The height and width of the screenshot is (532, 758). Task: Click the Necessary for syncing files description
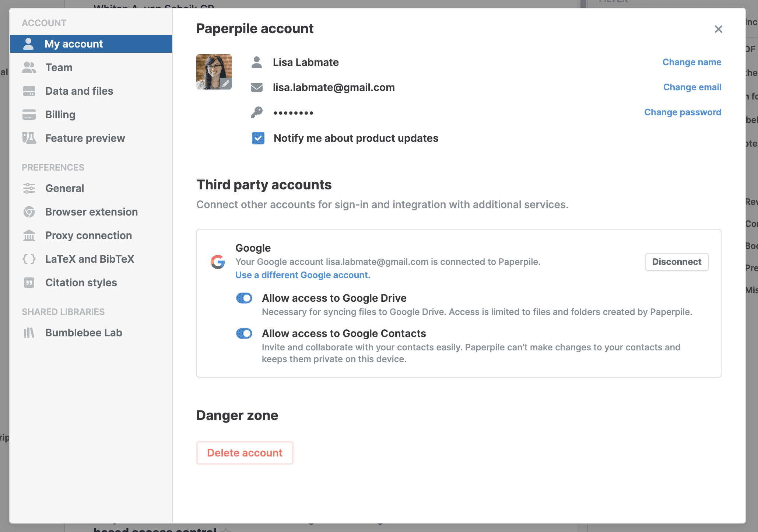pyautogui.click(x=477, y=312)
